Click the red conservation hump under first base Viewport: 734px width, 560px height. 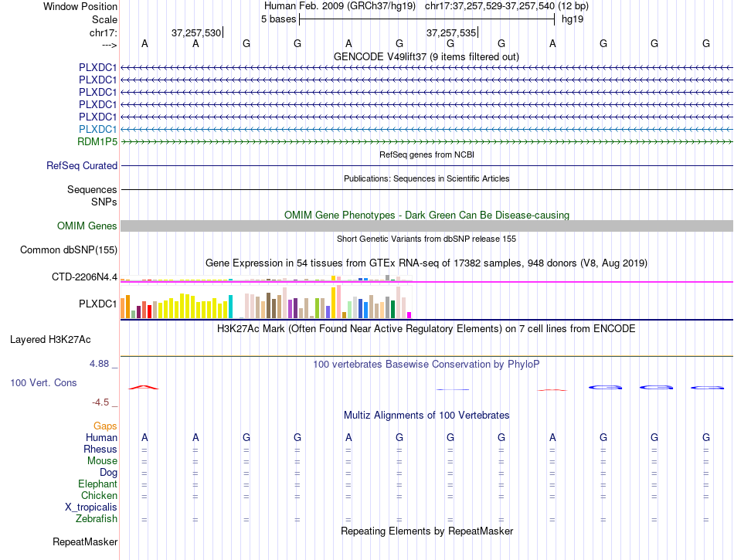144,388
